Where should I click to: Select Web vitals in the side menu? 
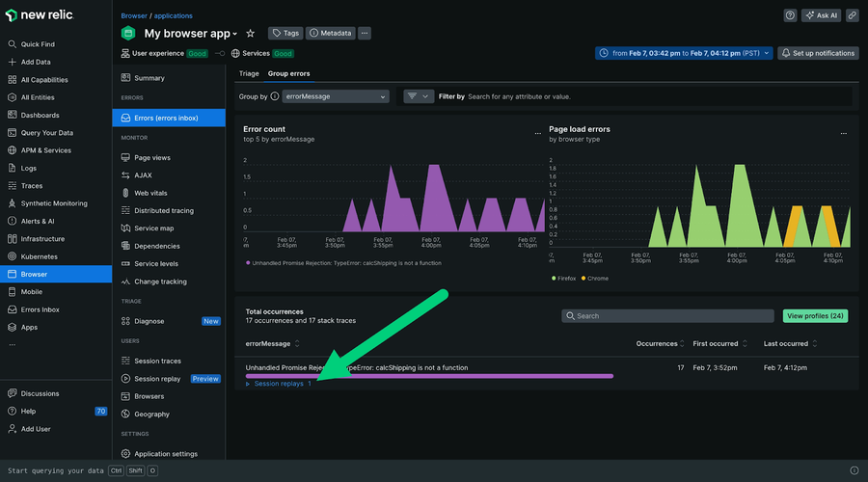(x=149, y=193)
